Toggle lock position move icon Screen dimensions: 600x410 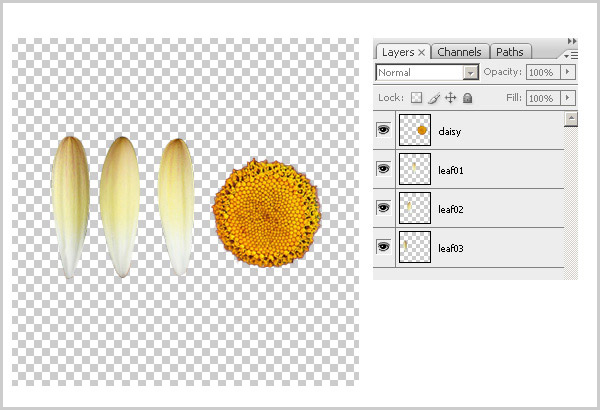451,98
